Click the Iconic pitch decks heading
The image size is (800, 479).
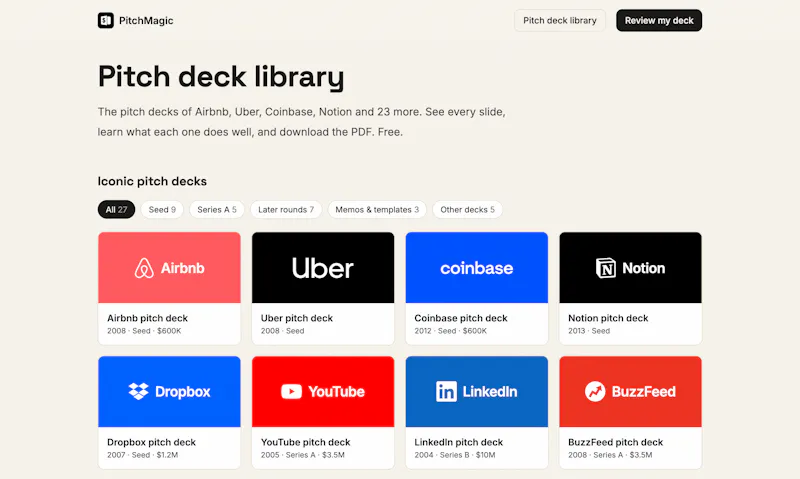point(152,181)
